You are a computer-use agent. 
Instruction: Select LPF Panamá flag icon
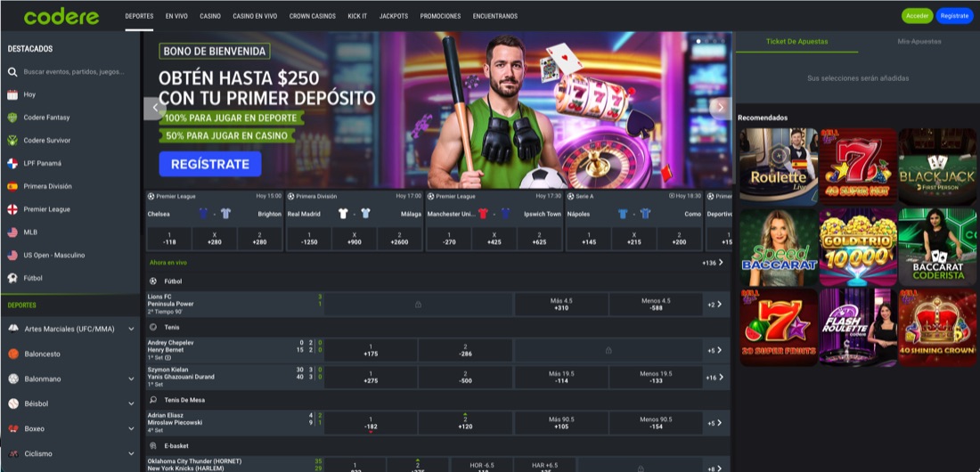click(12, 163)
